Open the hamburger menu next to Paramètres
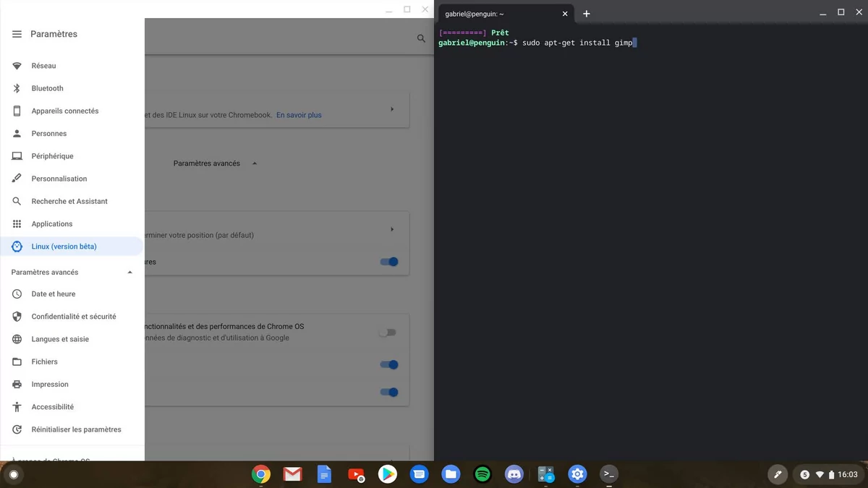The height and width of the screenshot is (488, 868). [17, 34]
